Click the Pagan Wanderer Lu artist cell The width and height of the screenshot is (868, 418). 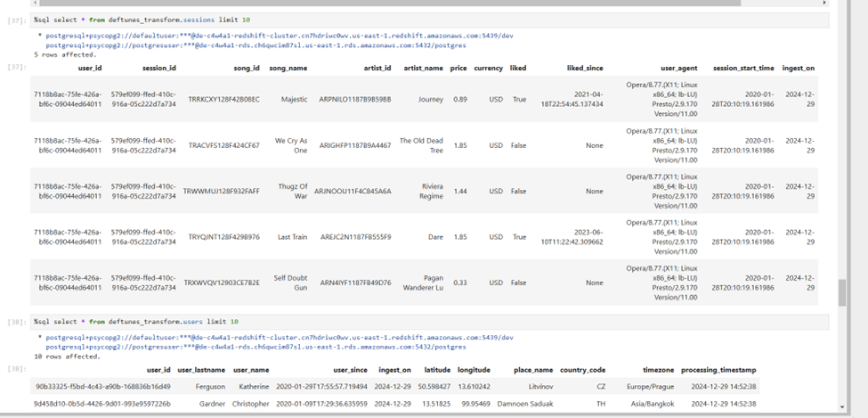[x=422, y=282]
